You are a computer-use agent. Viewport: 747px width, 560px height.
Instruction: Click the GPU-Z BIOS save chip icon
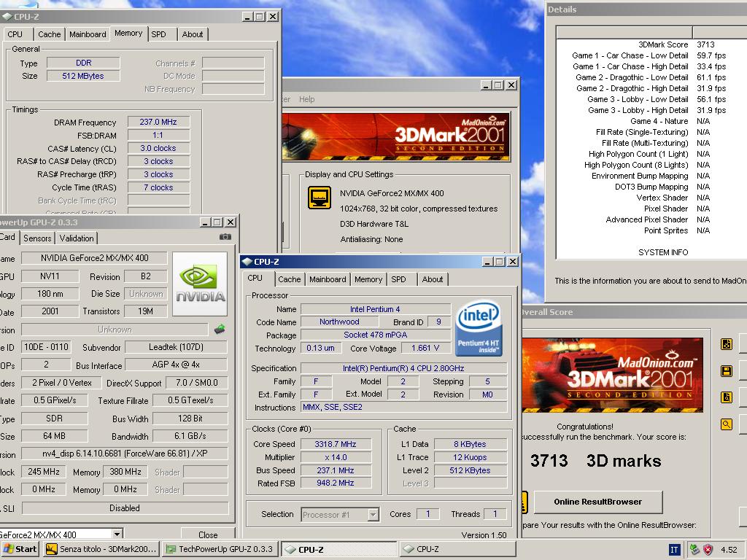pos(220,329)
